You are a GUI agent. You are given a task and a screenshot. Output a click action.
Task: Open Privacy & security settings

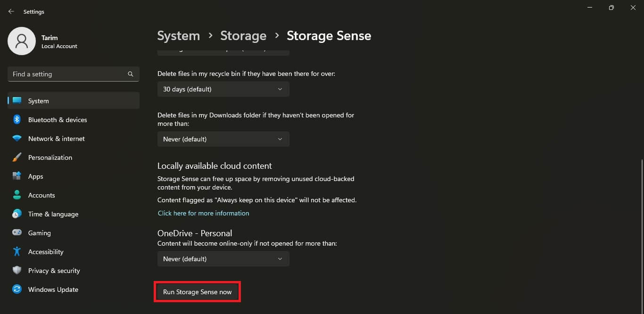54,271
